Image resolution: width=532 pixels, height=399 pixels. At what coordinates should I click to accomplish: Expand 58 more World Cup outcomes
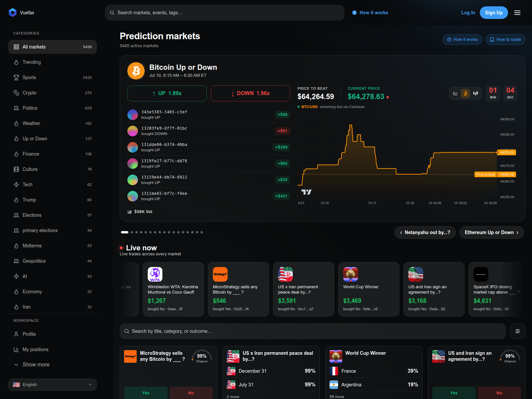click(x=337, y=397)
